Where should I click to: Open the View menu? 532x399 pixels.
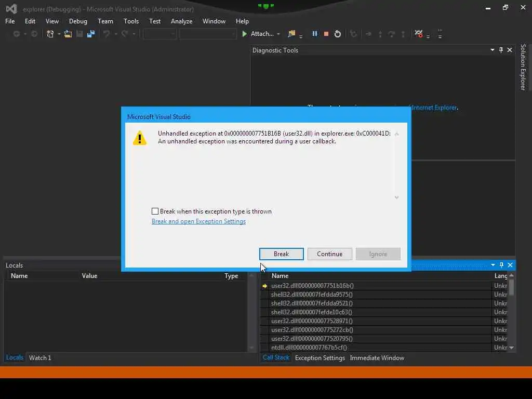[x=52, y=21]
